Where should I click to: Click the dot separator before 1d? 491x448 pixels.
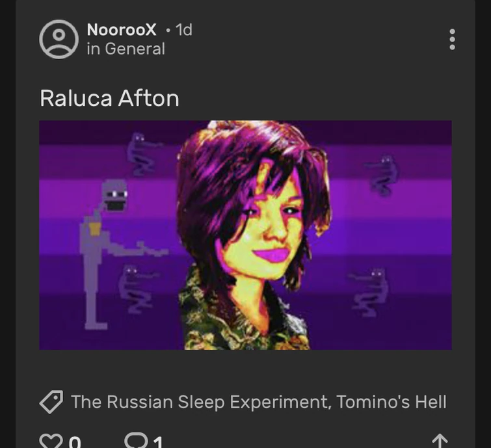click(168, 31)
